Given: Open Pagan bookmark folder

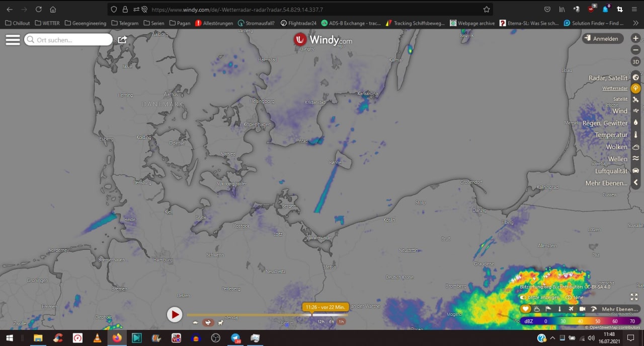Looking at the screenshot, I should [x=180, y=23].
